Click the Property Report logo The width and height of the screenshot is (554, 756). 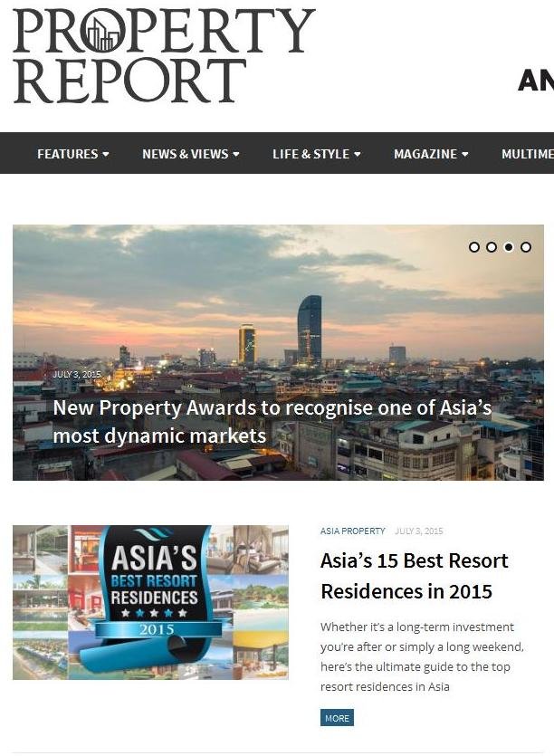point(164,55)
